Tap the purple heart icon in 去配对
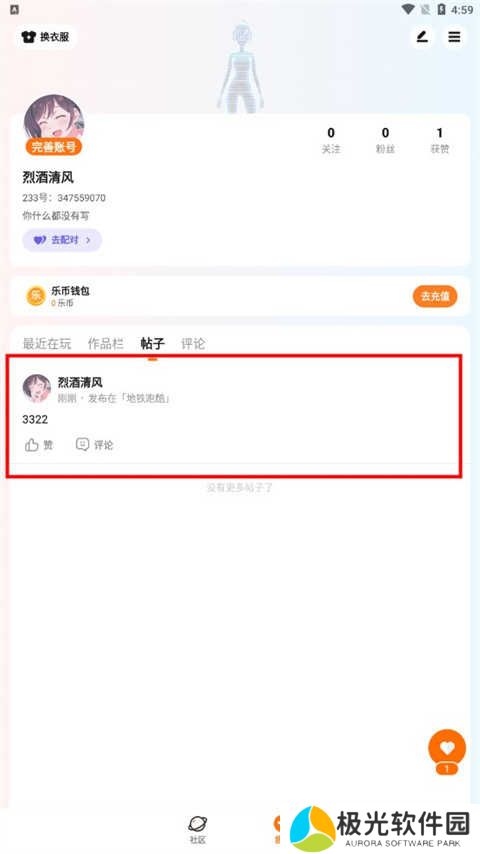 click(40, 240)
